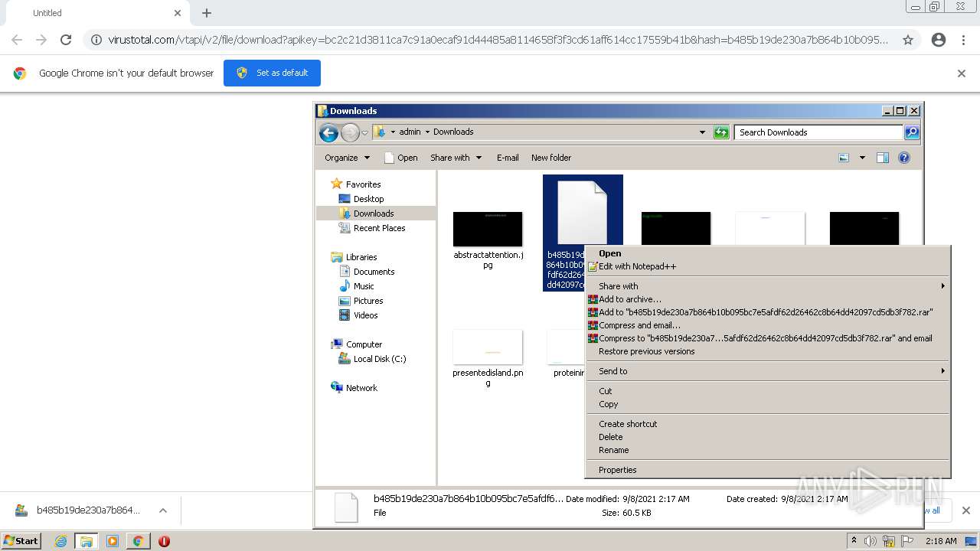Click New folder button
The image size is (980, 551).
pos(551,158)
